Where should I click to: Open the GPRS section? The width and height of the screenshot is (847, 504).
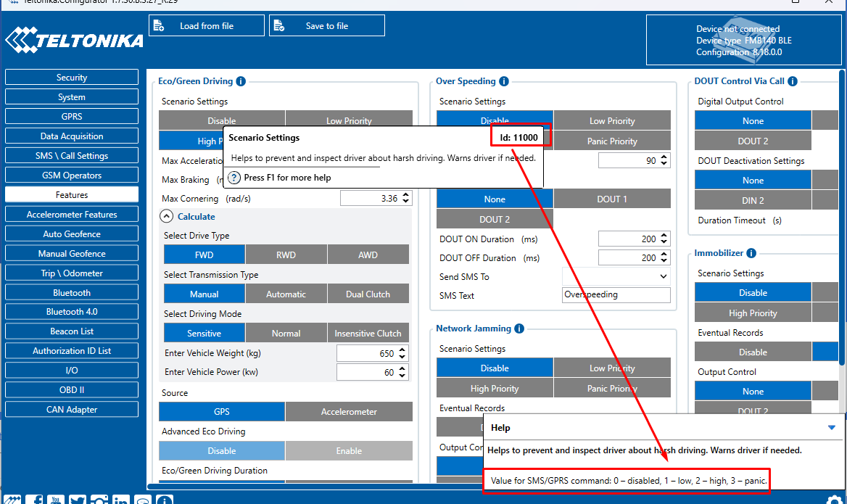pyautogui.click(x=72, y=116)
